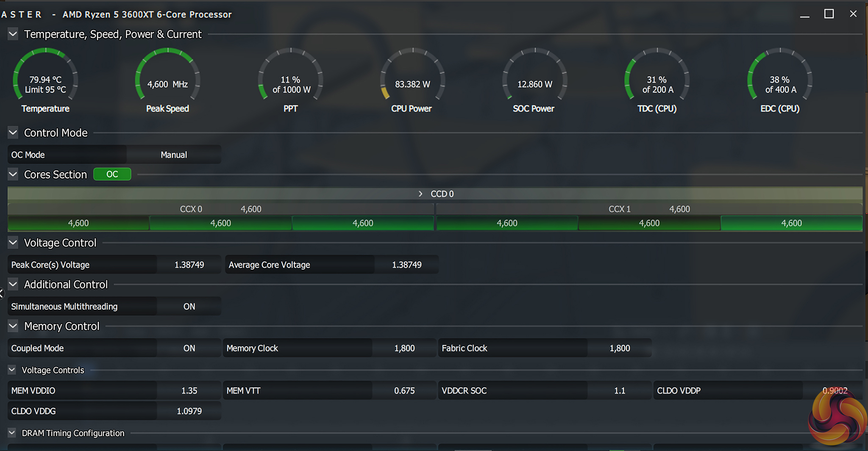Click the middle core bar under CCX 0
Screen dimensions: 868x451
(221, 223)
